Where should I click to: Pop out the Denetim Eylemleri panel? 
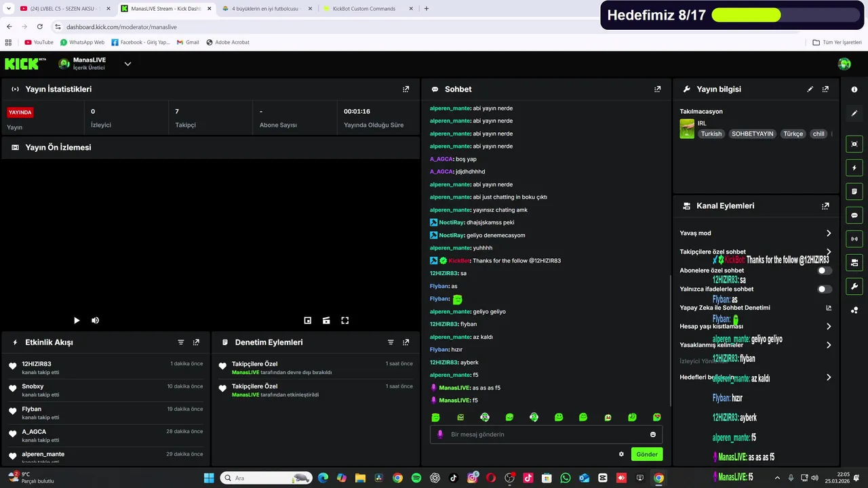pos(406,342)
